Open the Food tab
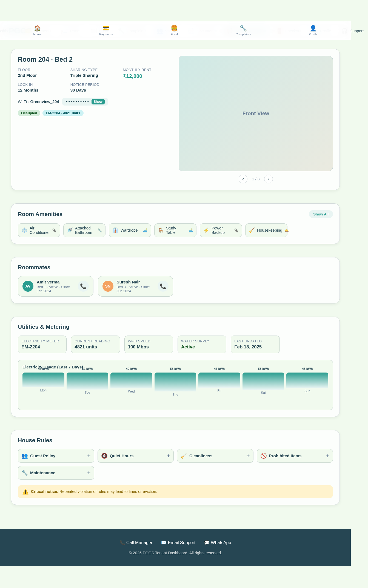 [x=174, y=30]
